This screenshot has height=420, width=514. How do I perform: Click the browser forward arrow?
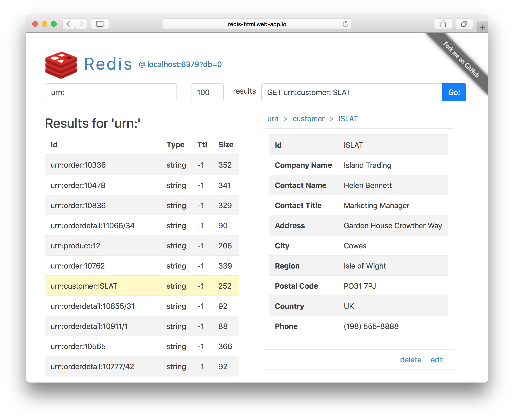81,24
